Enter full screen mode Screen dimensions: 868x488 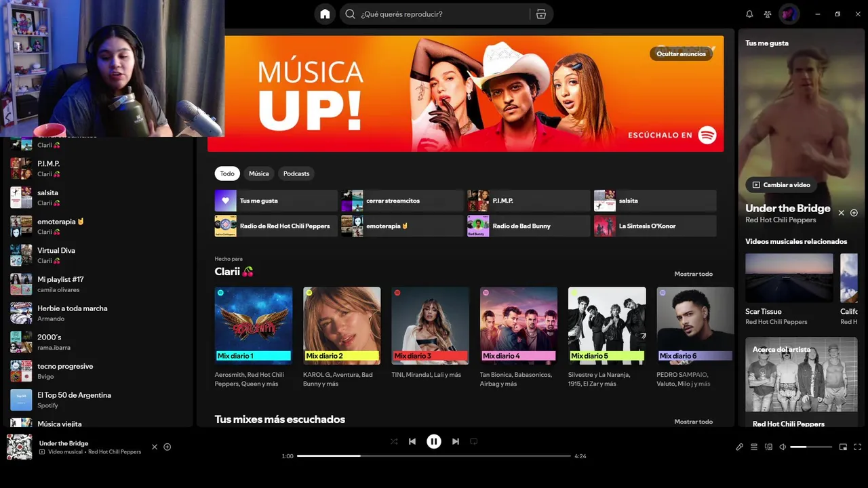pyautogui.click(x=858, y=447)
